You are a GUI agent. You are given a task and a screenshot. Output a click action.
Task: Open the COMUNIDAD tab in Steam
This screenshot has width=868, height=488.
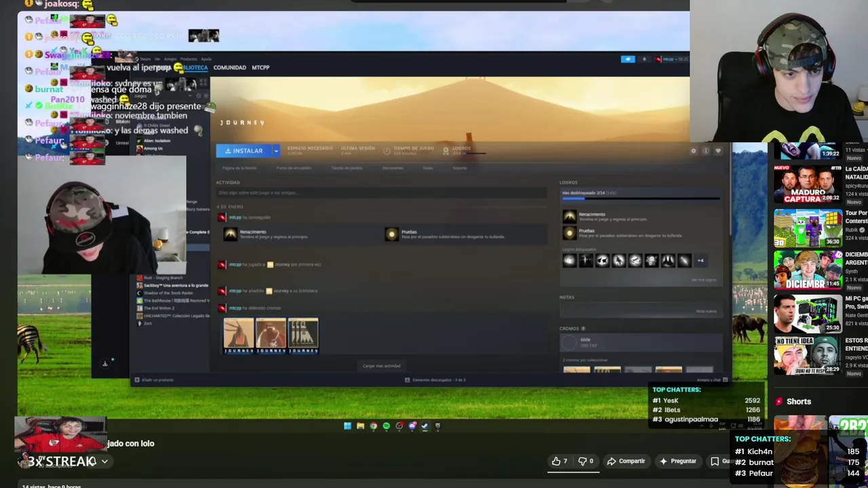coord(230,68)
